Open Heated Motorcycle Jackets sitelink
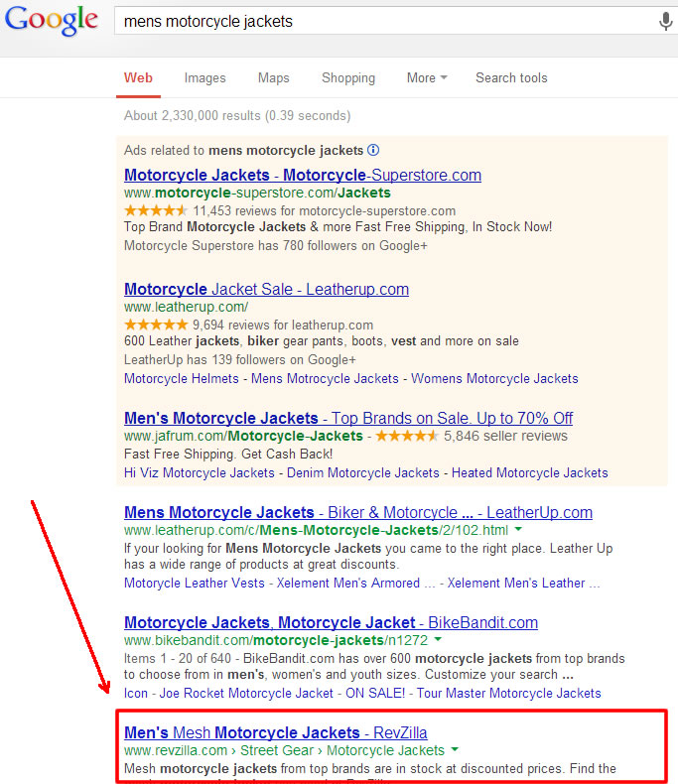Screen dimensions: 678x784 pyautogui.click(x=530, y=473)
